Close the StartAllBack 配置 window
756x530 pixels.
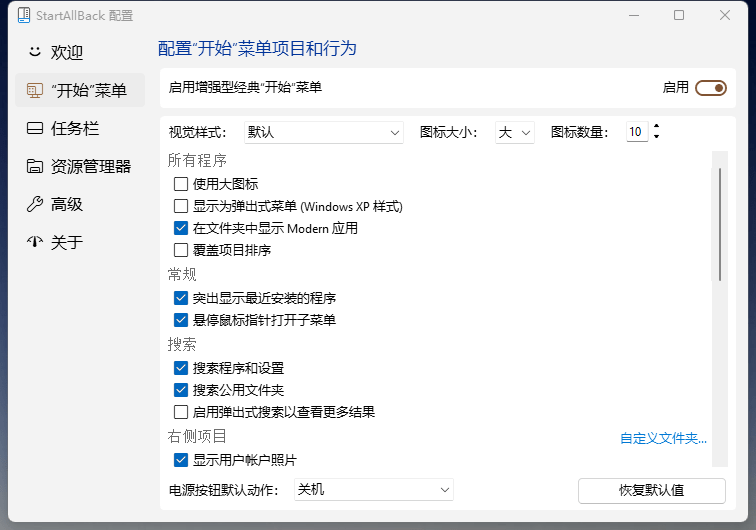(x=725, y=15)
